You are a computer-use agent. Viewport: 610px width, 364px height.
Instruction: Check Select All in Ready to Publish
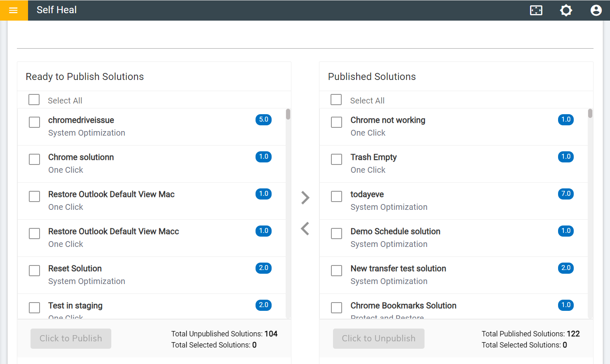tap(34, 100)
